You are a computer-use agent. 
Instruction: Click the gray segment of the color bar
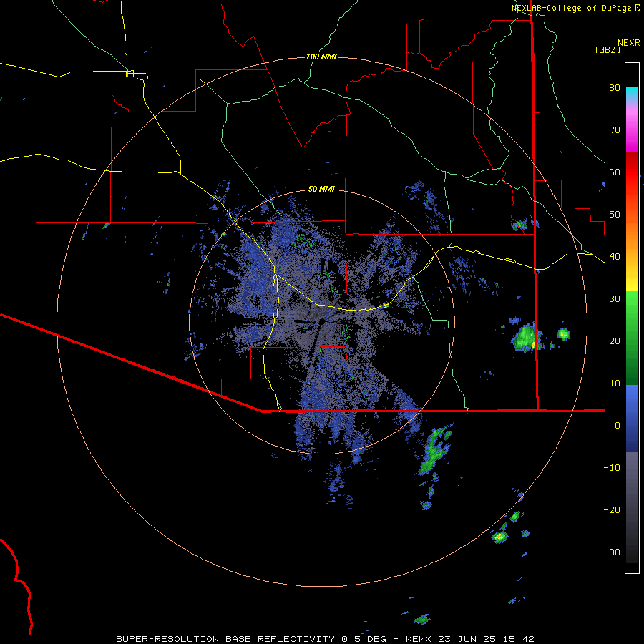pyautogui.click(x=632, y=507)
